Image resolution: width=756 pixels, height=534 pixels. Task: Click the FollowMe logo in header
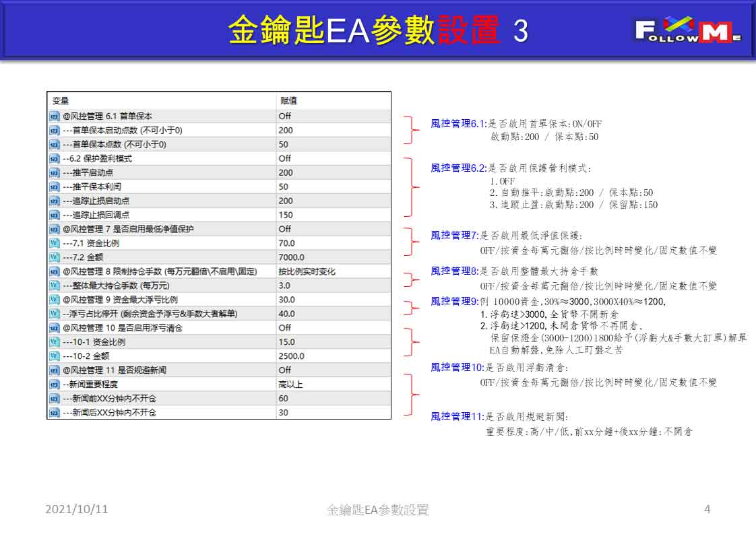click(x=687, y=30)
